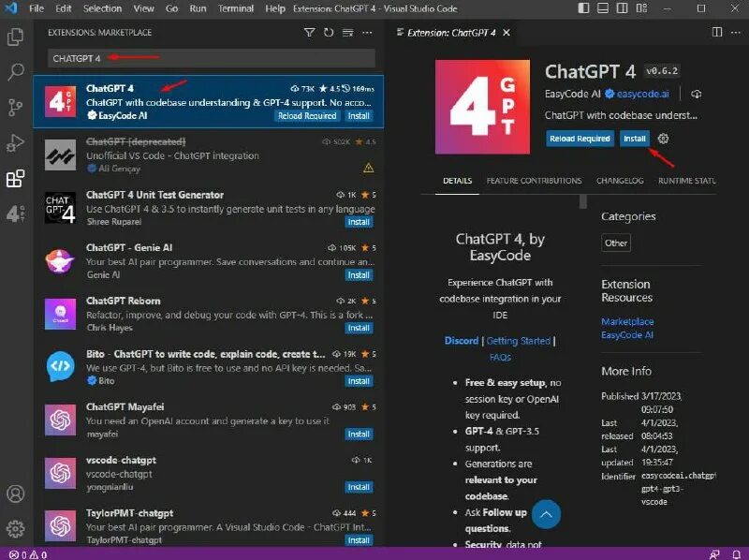The image size is (749, 560).
Task: Install vscode-chatgpt extension
Action: [359, 487]
